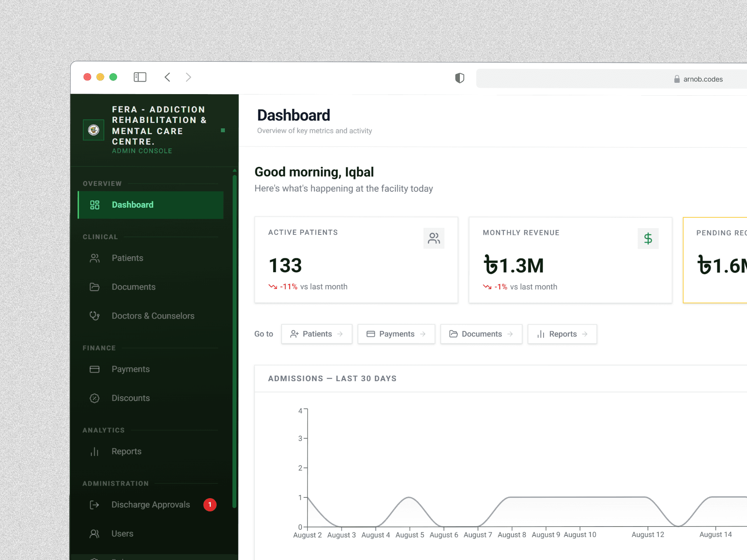
Task: Click the "August 2" chart axis label
Action: pos(307,535)
